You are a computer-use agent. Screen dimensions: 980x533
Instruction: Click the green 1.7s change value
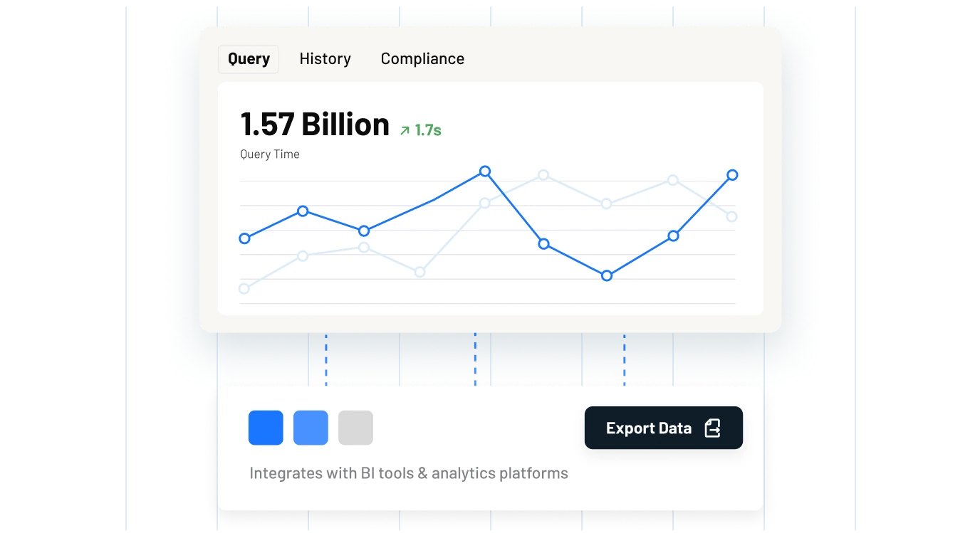click(x=428, y=130)
